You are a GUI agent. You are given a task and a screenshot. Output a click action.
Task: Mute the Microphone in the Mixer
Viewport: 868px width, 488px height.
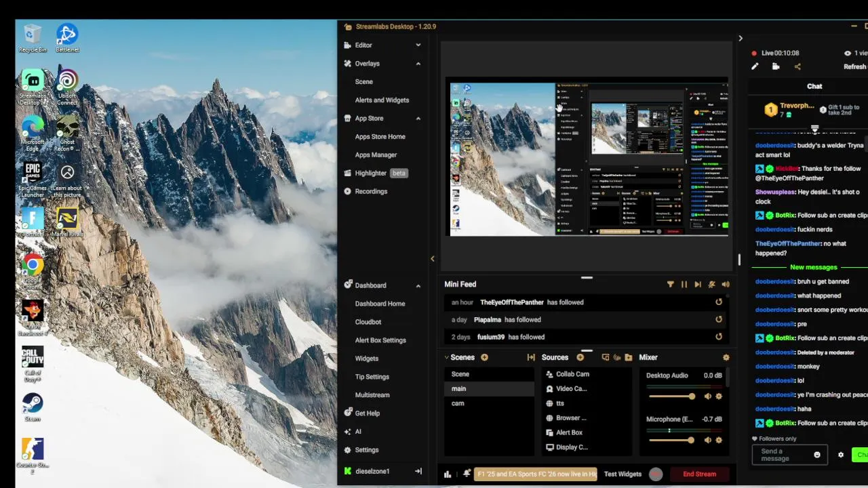[x=708, y=441]
